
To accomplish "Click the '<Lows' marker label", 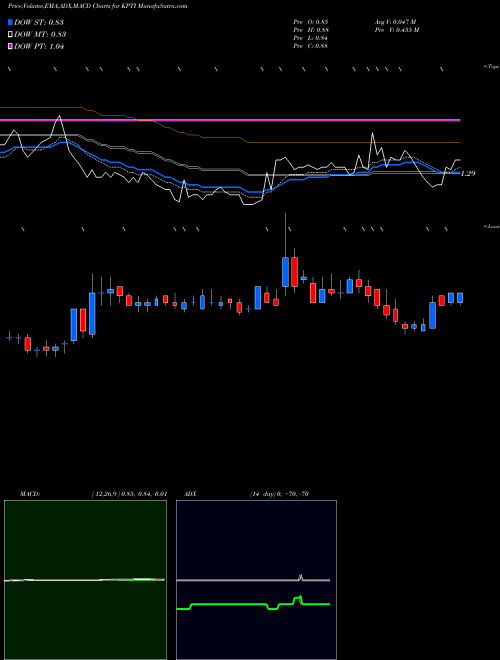I will [492, 226].
